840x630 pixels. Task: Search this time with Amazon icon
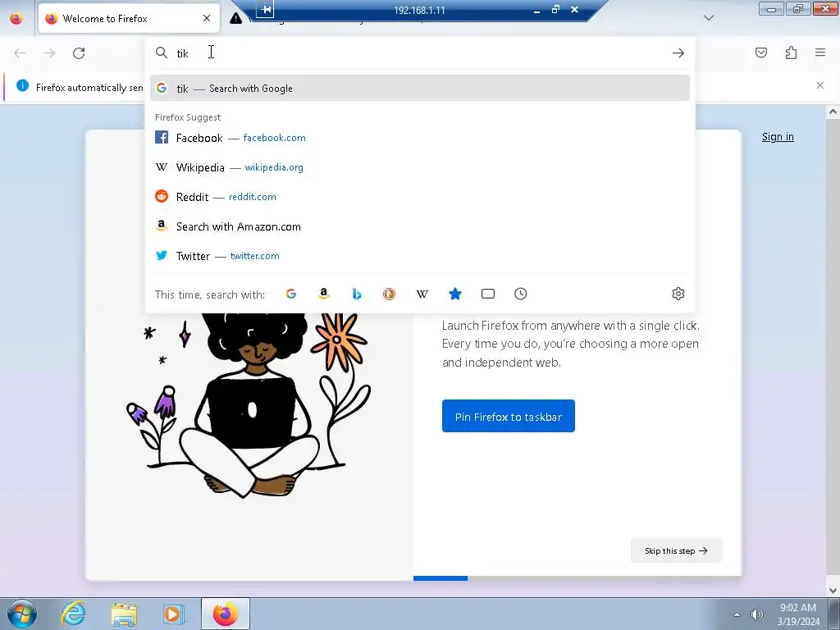pyautogui.click(x=323, y=294)
